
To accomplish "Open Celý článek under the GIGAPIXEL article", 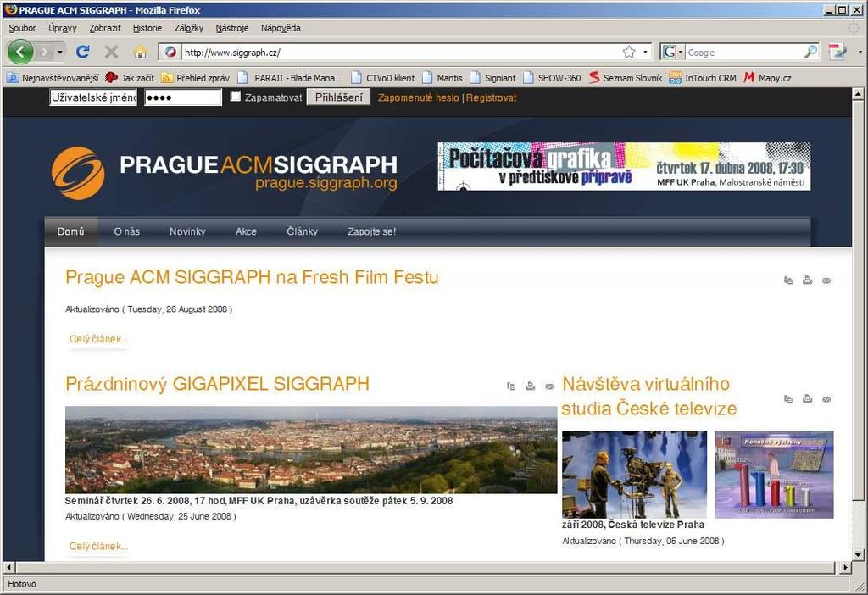I will click(98, 547).
